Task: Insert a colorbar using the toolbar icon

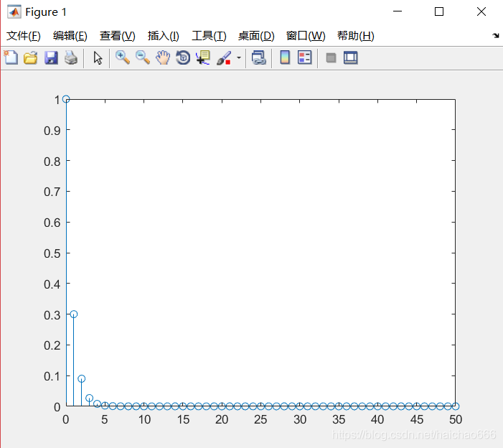Action: 285,57
